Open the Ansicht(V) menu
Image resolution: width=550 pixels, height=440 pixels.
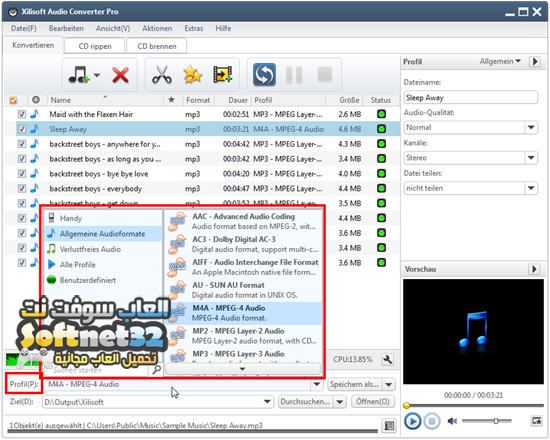point(113,28)
